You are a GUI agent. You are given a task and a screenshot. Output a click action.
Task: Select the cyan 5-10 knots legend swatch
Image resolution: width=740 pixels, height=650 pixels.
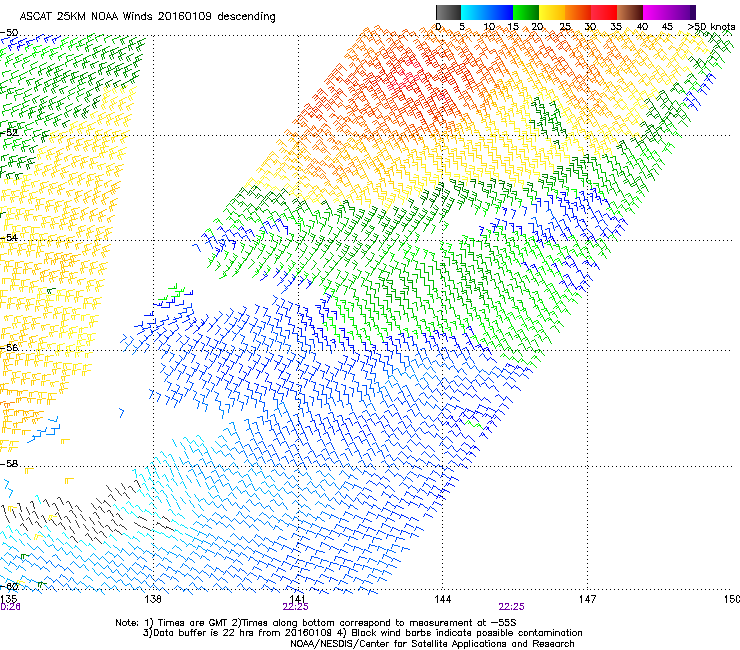click(474, 12)
